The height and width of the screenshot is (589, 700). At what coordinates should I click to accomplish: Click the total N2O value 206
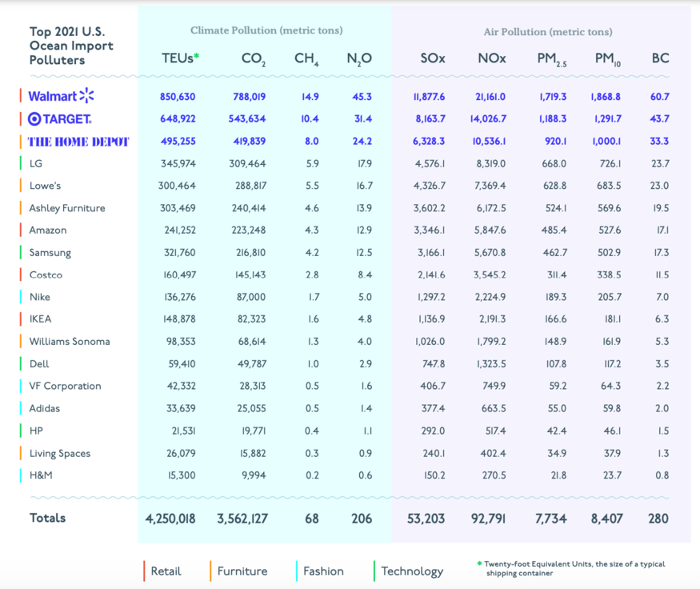coord(362,519)
